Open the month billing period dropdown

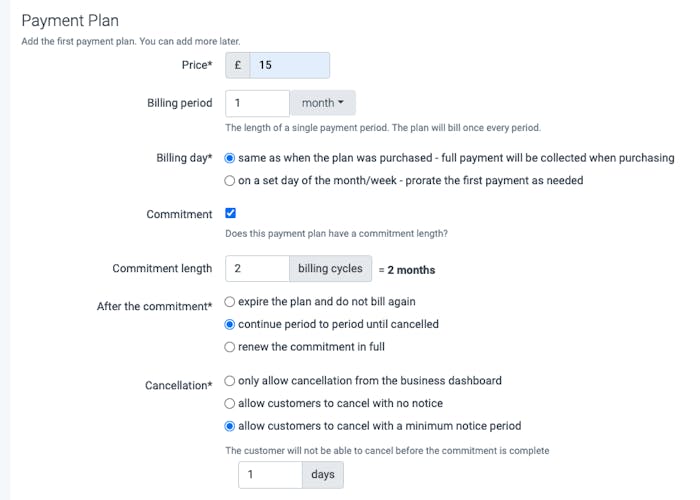tap(322, 103)
